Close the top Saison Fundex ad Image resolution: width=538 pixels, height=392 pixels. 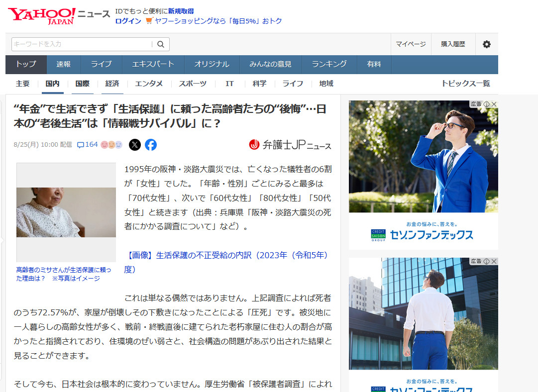(494, 104)
